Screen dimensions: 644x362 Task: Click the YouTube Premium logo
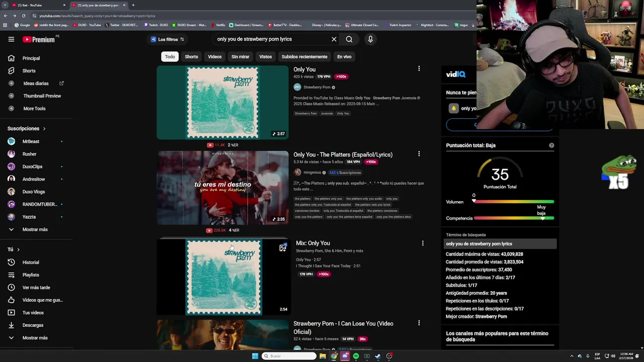click(x=40, y=39)
